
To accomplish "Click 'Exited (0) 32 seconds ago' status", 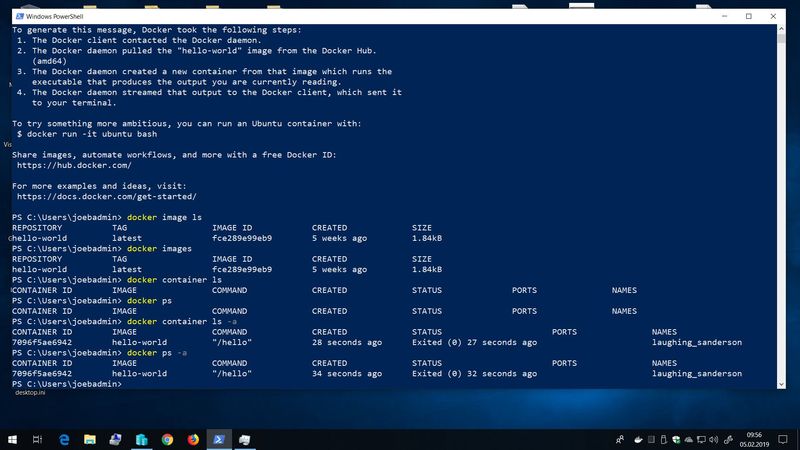I will pyautogui.click(x=474, y=373).
